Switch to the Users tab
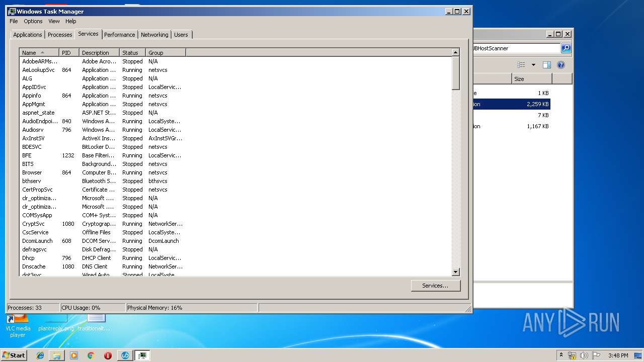Viewport: 644px width, 362px height. pyautogui.click(x=181, y=35)
